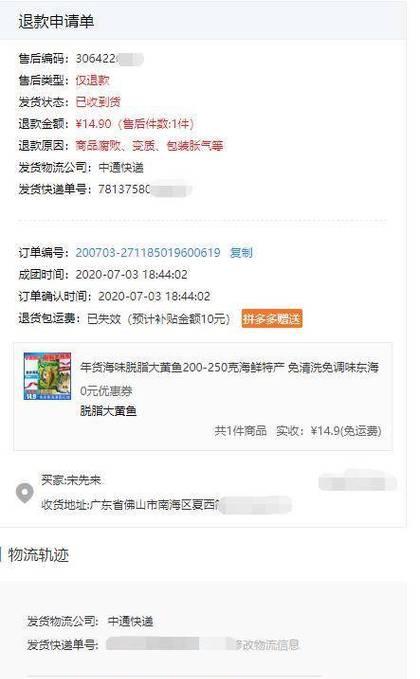
Task: Click the 0元优惠券 coupon text
Action: pyautogui.click(x=106, y=391)
